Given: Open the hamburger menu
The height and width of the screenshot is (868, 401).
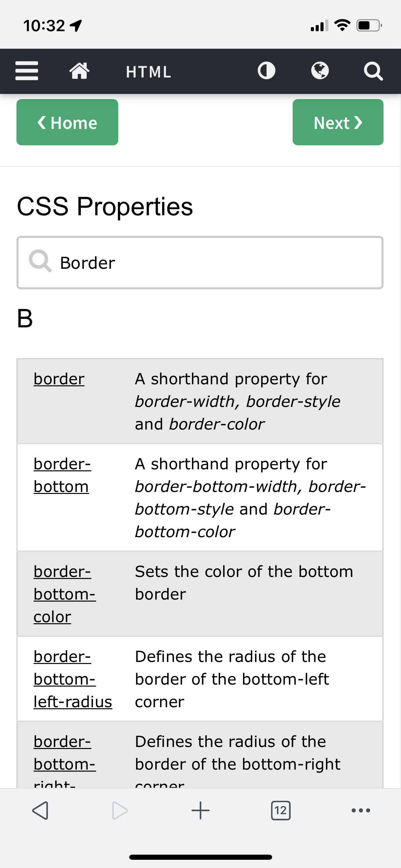Looking at the screenshot, I should click(x=27, y=71).
